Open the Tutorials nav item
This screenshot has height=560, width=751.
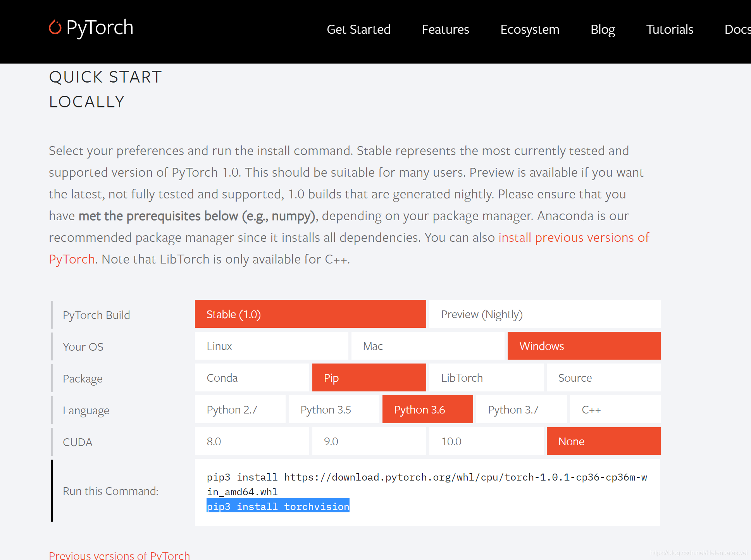670,29
